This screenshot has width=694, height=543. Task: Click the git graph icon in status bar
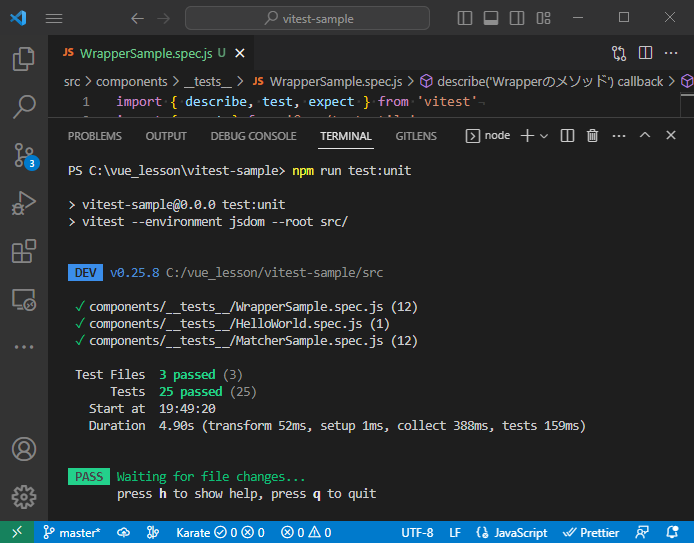pos(153,532)
